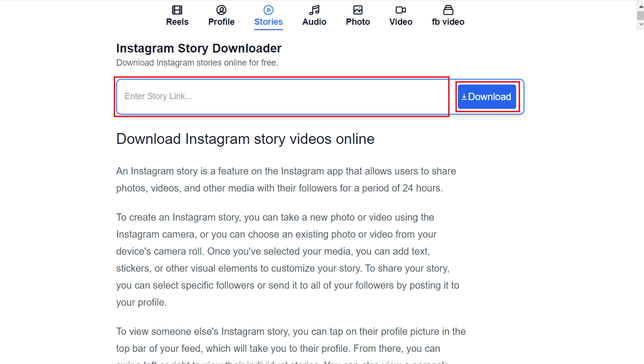This screenshot has width=644, height=364.
Task: Click the Audio music note icon
Action: (x=314, y=9)
